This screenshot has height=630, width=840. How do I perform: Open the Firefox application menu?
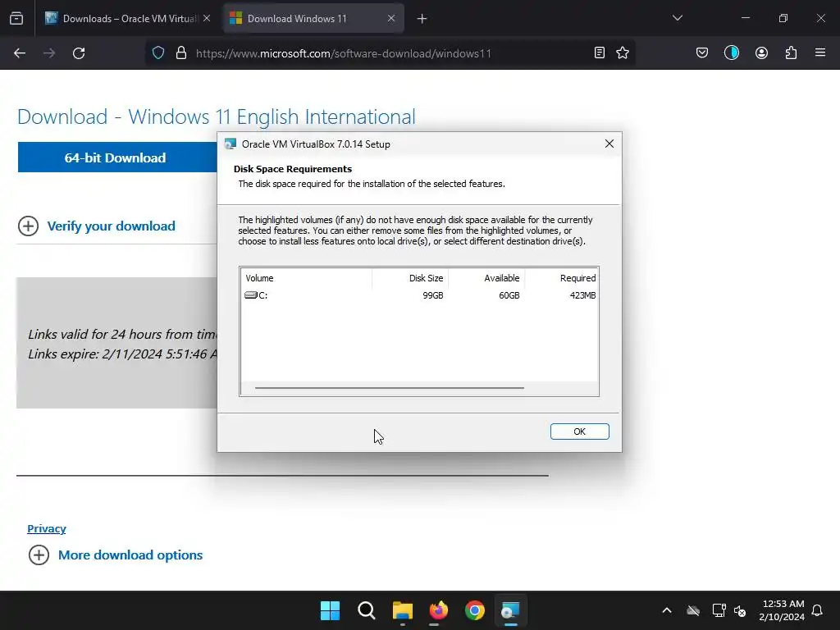(x=820, y=52)
